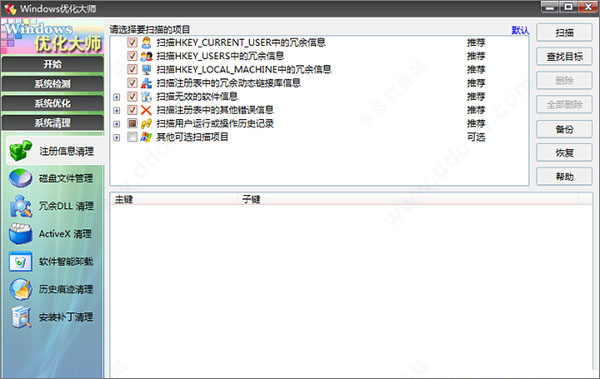
Task: Close the Windows优化大师 window
Action: 588,7
